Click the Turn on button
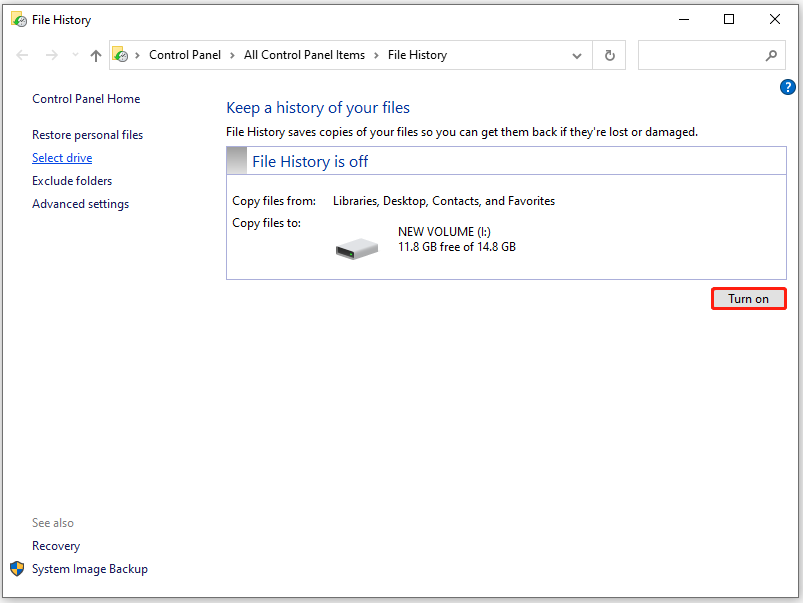This screenshot has width=803, height=603. (x=749, y=299)
